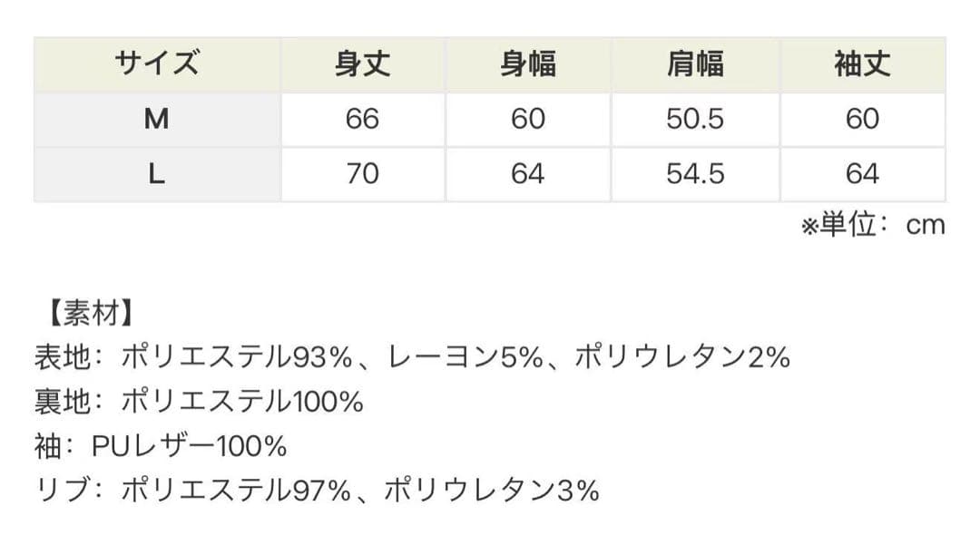The height and width of the screenshot is (535, 980).
Task: Select the 肩幅 header cell
Action: 695,64
